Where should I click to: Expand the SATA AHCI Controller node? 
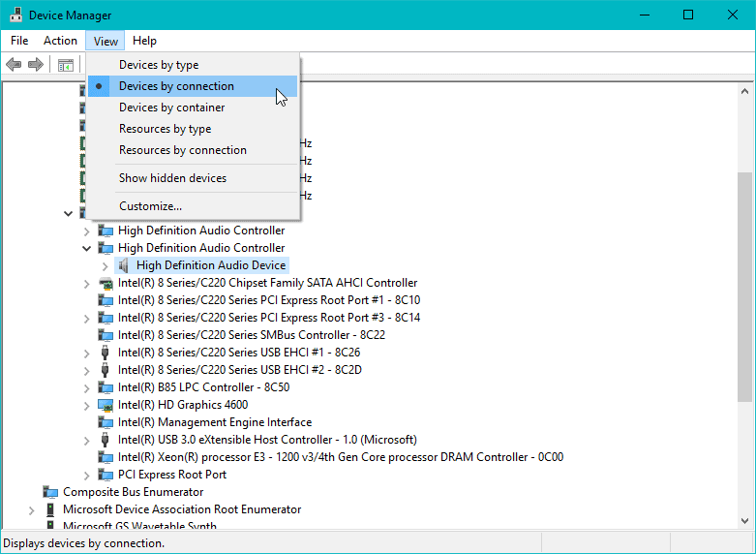(87, 284)
